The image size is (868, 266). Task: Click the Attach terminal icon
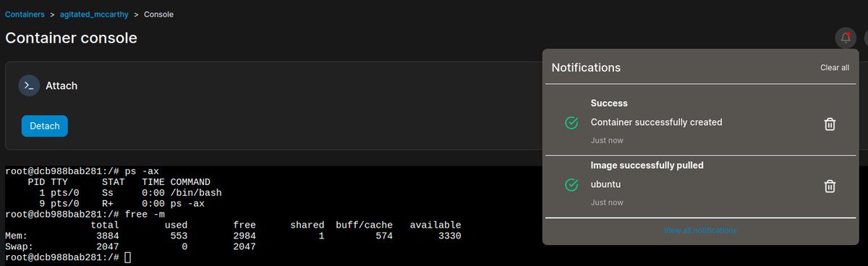[x=28, y=85]
